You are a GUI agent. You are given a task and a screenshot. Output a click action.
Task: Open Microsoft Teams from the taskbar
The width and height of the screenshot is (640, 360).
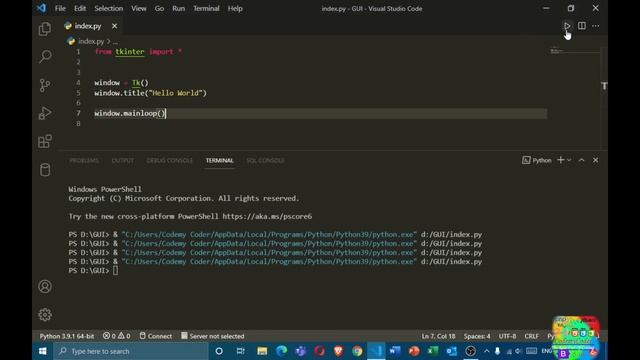click(x=301, y=351)
